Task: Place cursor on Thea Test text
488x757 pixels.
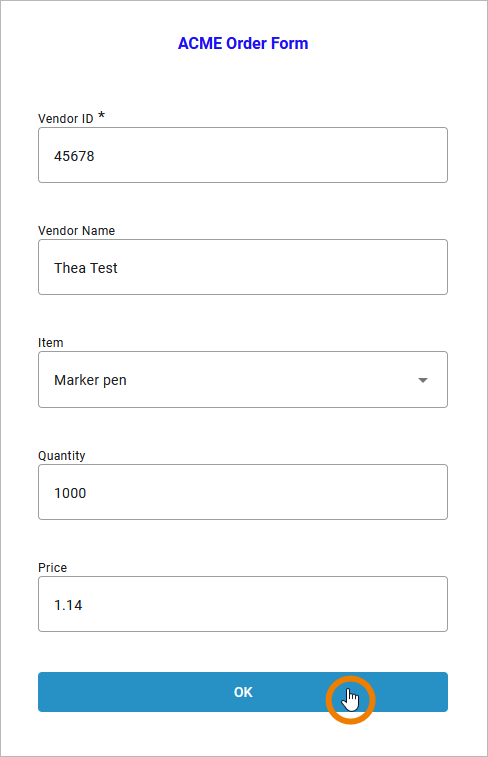Action: (x=86, y=268)
